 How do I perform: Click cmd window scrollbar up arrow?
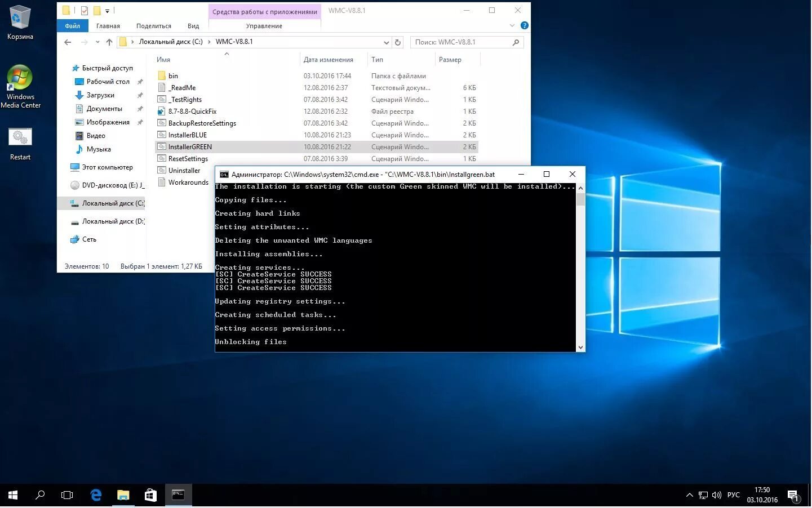coord(580,188)
